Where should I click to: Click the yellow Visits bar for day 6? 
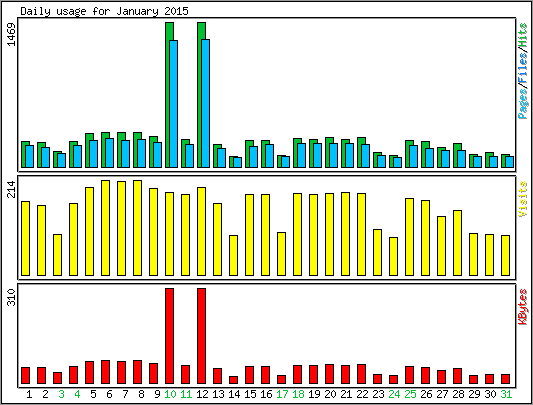coord(105,228)
